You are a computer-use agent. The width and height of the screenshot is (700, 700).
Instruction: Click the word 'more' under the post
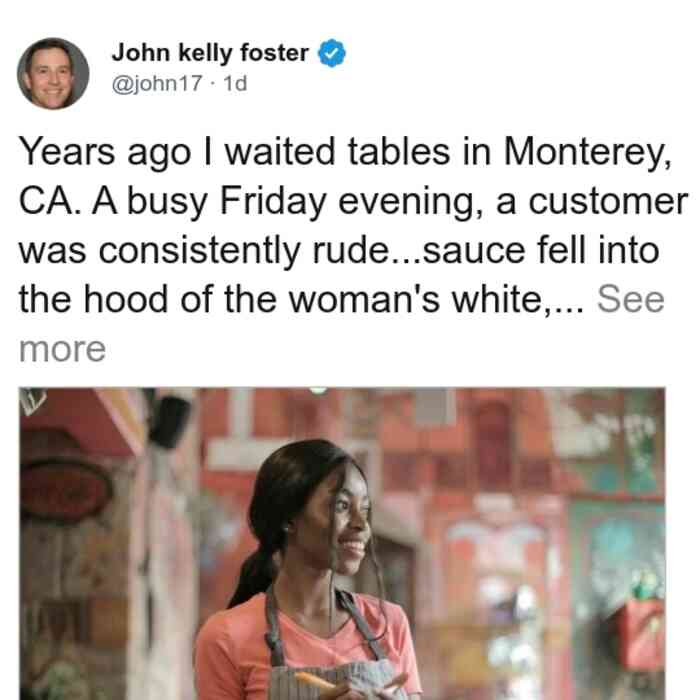tap(62, 349)
